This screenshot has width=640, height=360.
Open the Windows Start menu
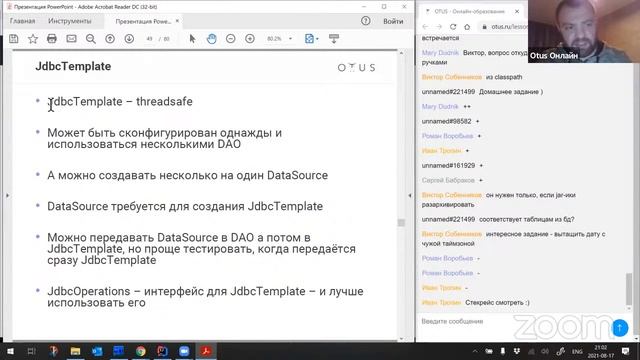tap(10, 351)
